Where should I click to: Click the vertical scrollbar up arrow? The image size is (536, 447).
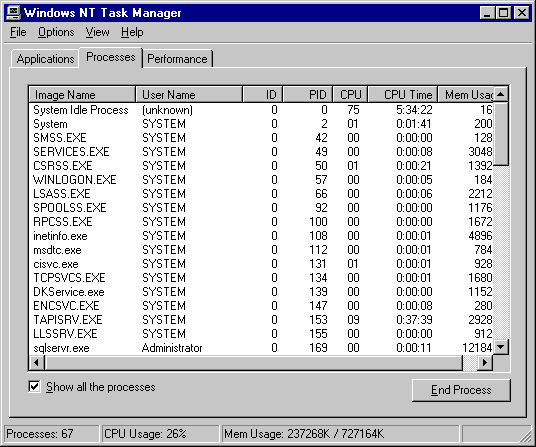coord(500,94)
